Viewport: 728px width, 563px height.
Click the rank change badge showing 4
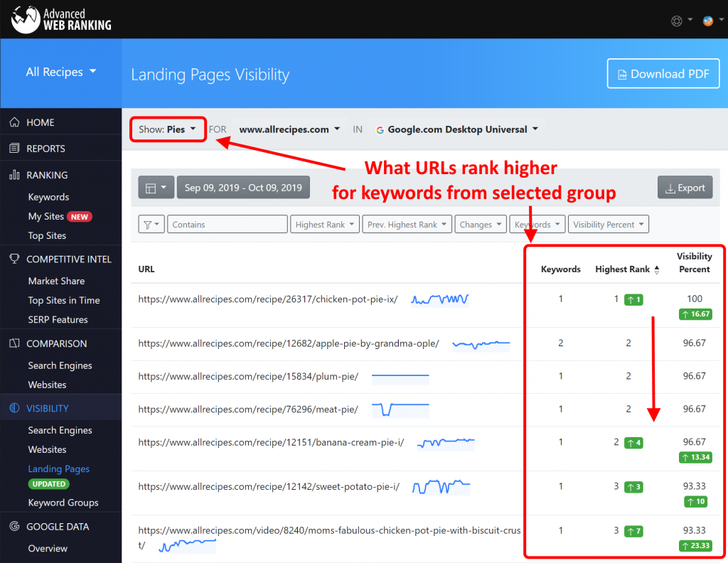point(633,443)
